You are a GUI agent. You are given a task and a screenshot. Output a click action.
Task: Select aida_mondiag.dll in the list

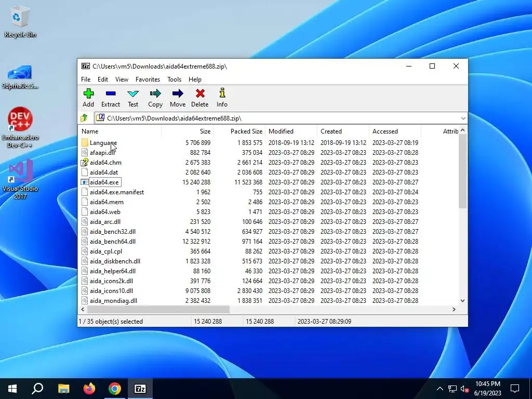click(113, 301)
